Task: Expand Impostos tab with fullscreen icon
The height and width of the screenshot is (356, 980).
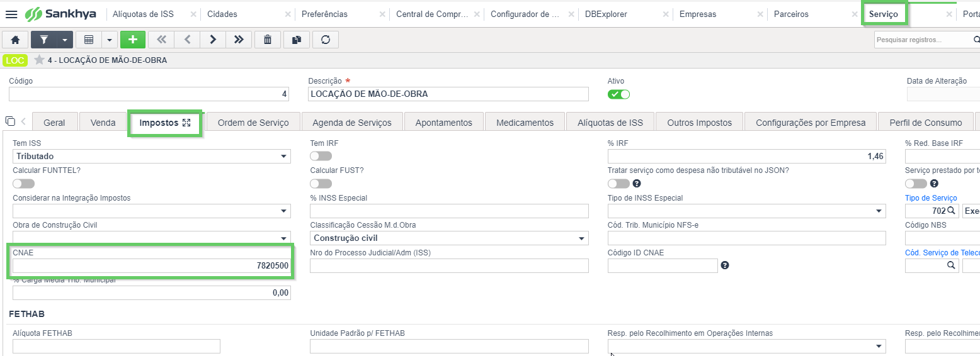Action: point(186,123)
